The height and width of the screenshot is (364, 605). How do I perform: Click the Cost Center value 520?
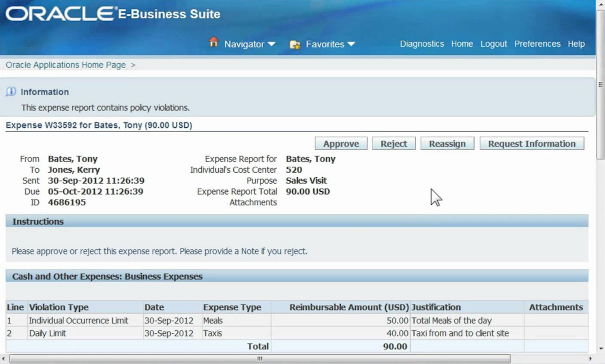click(x=294, y=170)
